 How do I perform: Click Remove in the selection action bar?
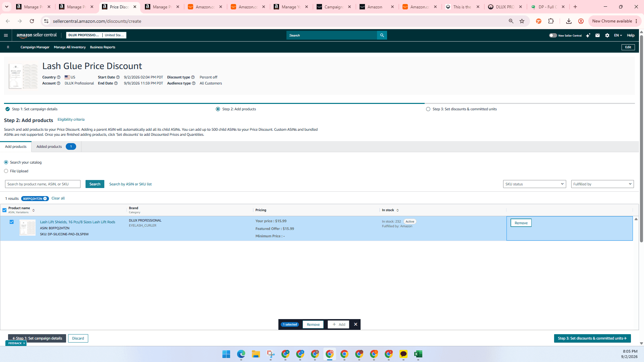313,324
